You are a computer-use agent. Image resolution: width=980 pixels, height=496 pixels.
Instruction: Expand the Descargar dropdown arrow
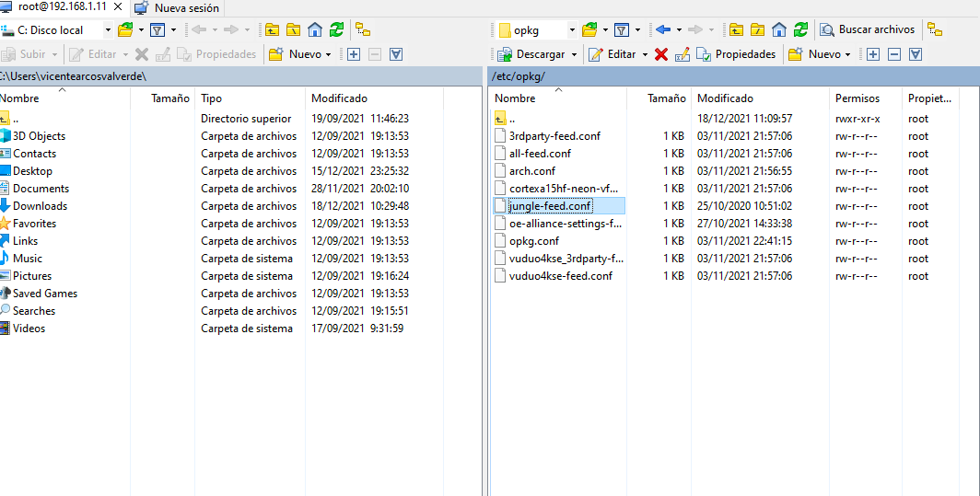point(575,54)
